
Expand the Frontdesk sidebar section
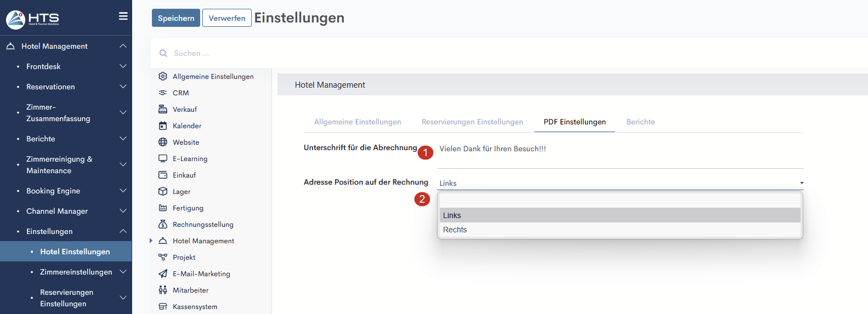[x=123, y=66]
